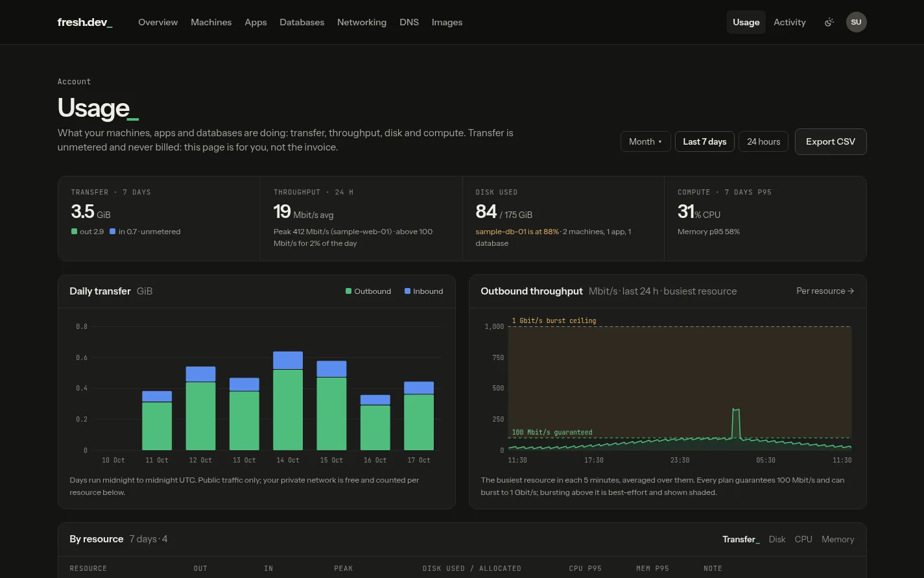Go to the Overview page
The height and width of the screenshot is (578, 924).
tap(158, 22)
